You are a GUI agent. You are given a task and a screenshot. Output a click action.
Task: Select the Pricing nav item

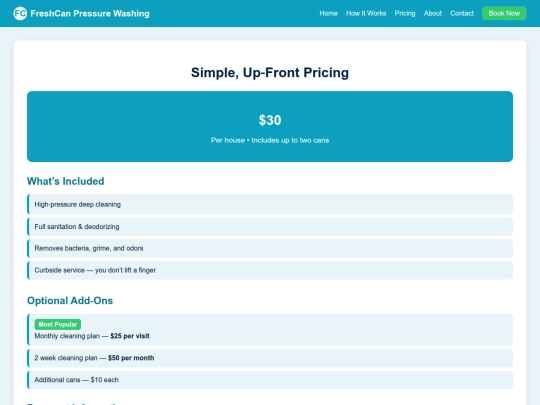(x=405, y=13)
